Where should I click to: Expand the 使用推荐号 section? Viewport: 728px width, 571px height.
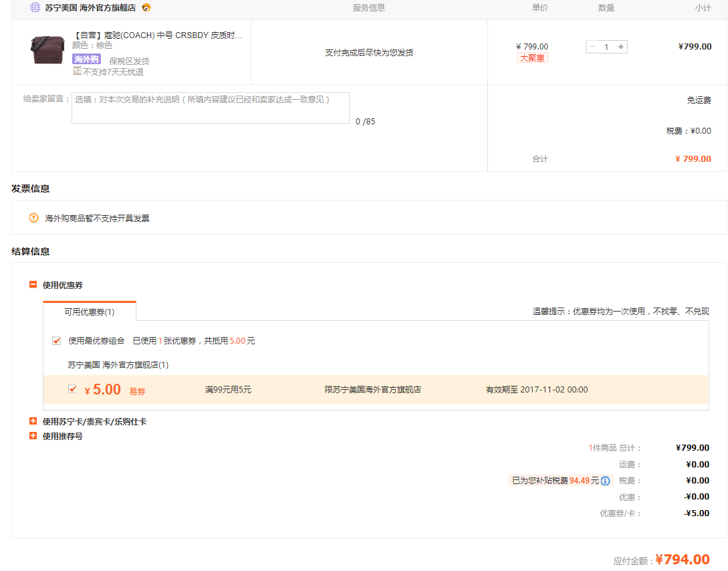pyautogui.click(x=33, y=436)
